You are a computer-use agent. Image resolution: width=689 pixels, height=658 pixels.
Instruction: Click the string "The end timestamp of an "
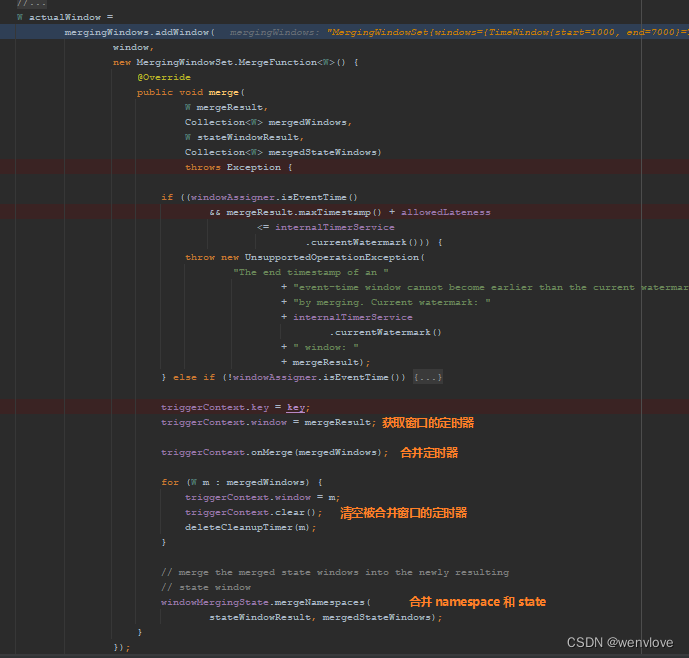click(311, 272)
